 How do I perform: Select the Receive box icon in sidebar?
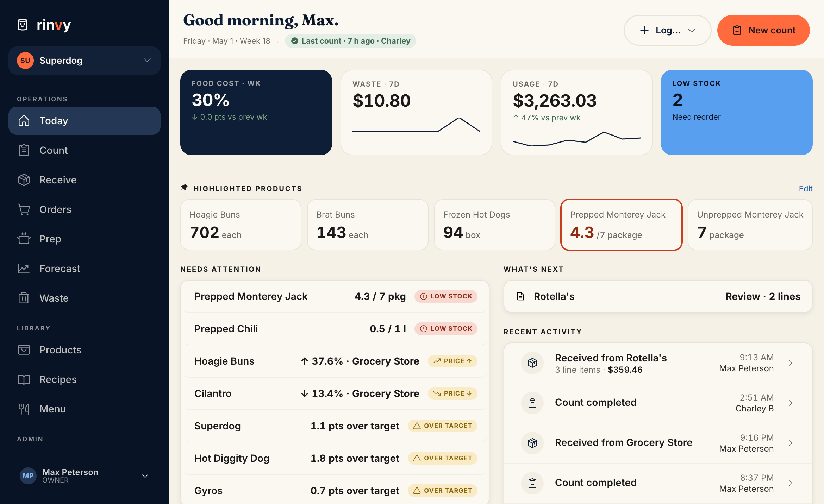(24, 180)
